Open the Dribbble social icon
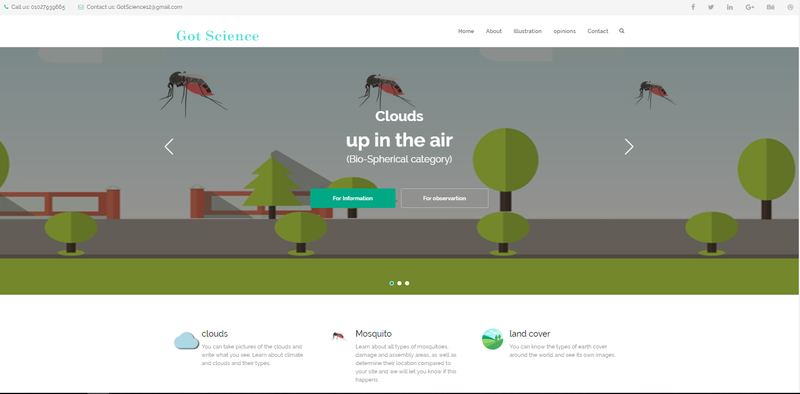Image resolution: width=800 pixels, height=394 pixels. (790, 7)
